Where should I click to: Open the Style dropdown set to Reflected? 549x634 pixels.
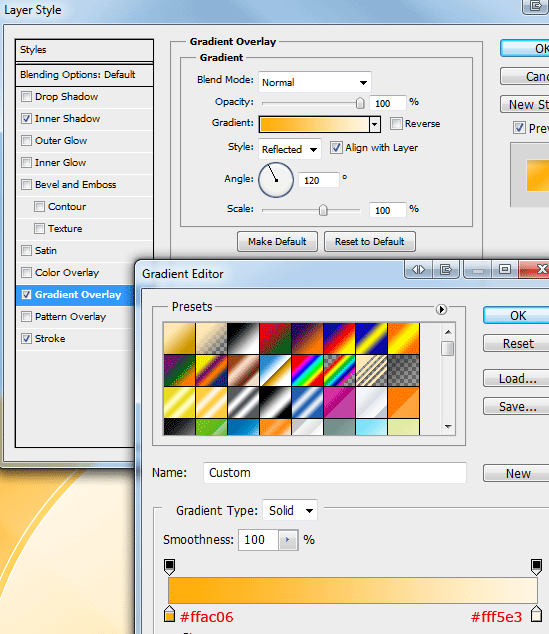[289, 149]
